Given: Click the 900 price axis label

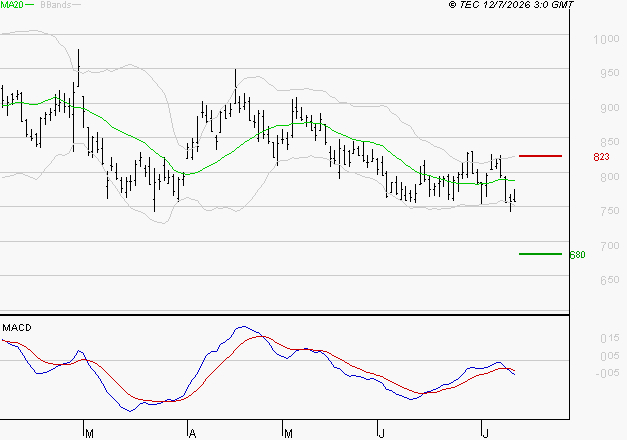Looking at the screenshot, I should pos(610,108).
